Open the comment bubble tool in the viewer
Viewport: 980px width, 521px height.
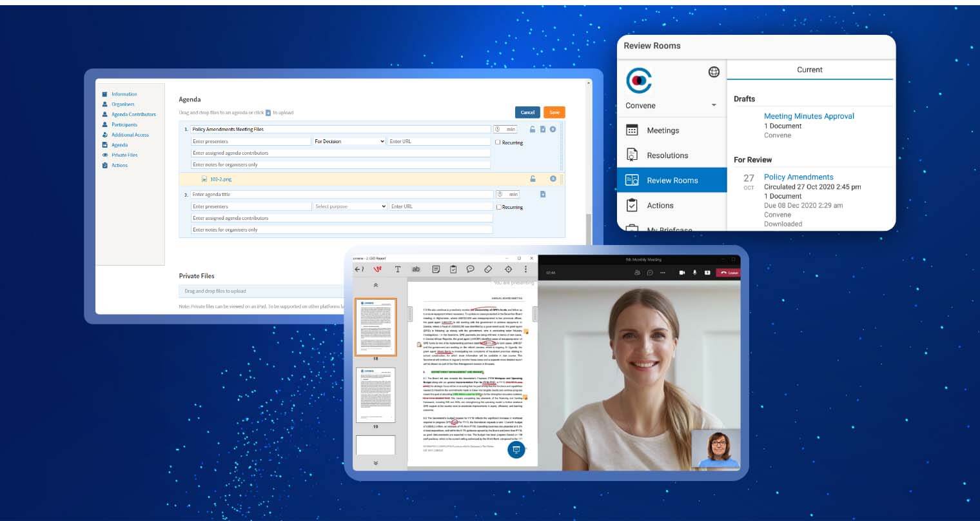coord(471,269)
